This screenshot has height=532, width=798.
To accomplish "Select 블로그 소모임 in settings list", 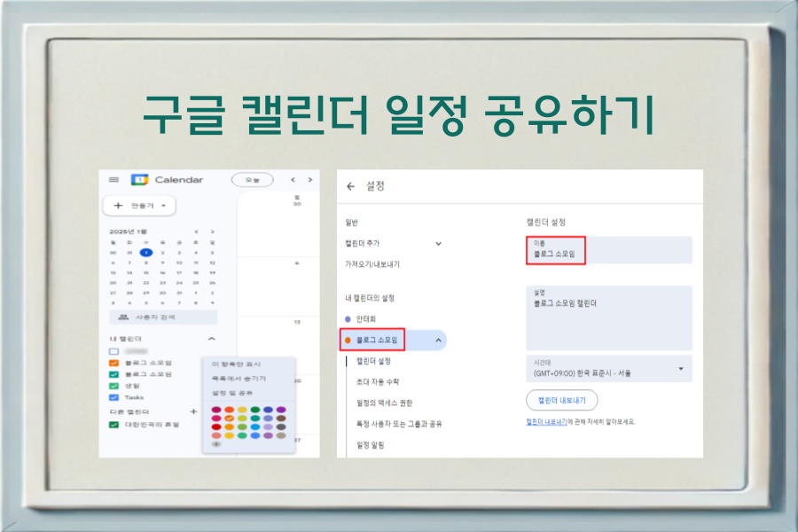I will coord(377,340).
